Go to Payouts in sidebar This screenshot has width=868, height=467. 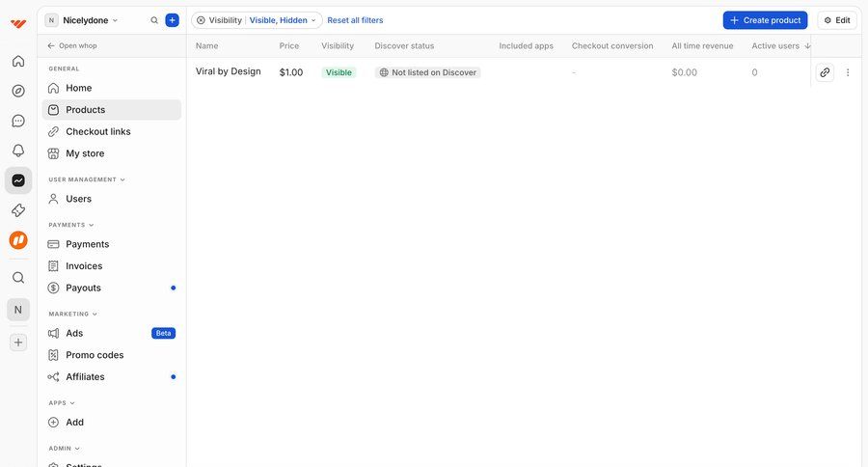83,288
